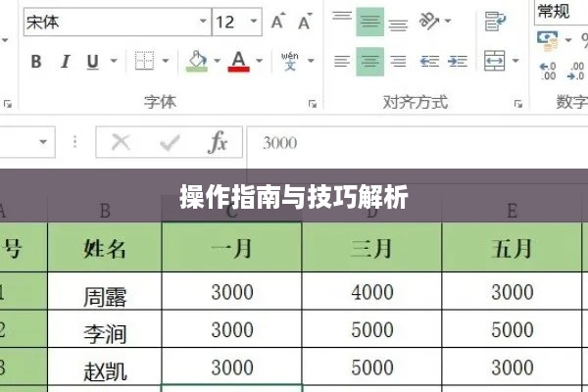
Task: Align text left
Action: 342,61
